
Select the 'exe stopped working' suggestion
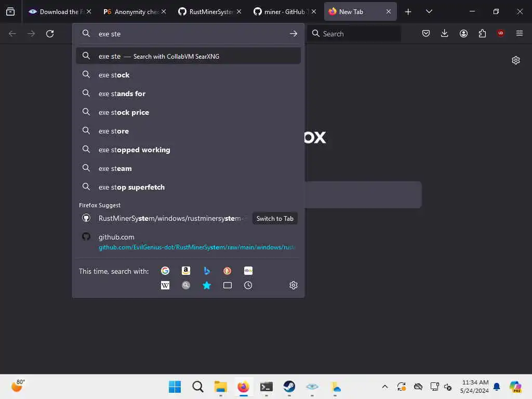tap(188, 150)
